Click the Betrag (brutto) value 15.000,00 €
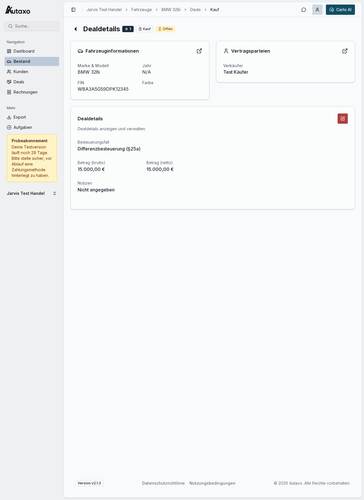Screen dimensions: 364x500 click(91, 169)
